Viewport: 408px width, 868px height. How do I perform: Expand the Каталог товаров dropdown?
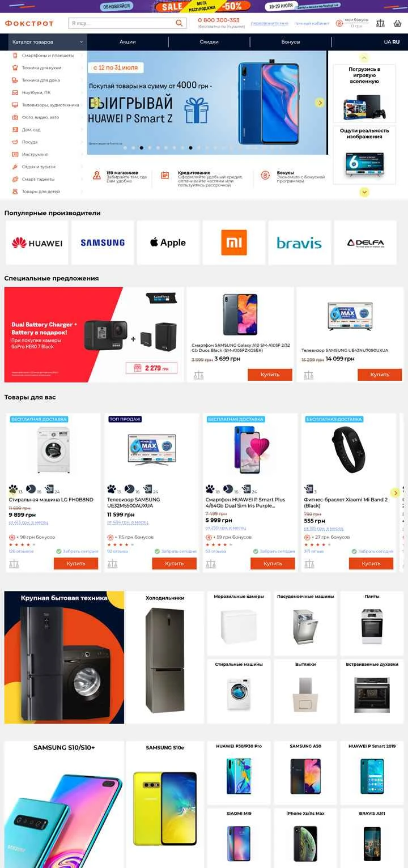(x=48, y=42)
